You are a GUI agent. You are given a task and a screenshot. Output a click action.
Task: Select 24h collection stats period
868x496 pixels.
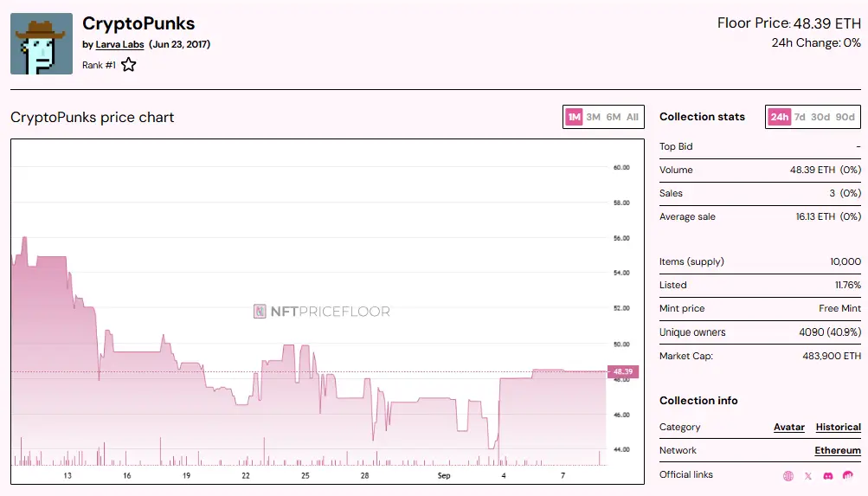coord(779,117)
